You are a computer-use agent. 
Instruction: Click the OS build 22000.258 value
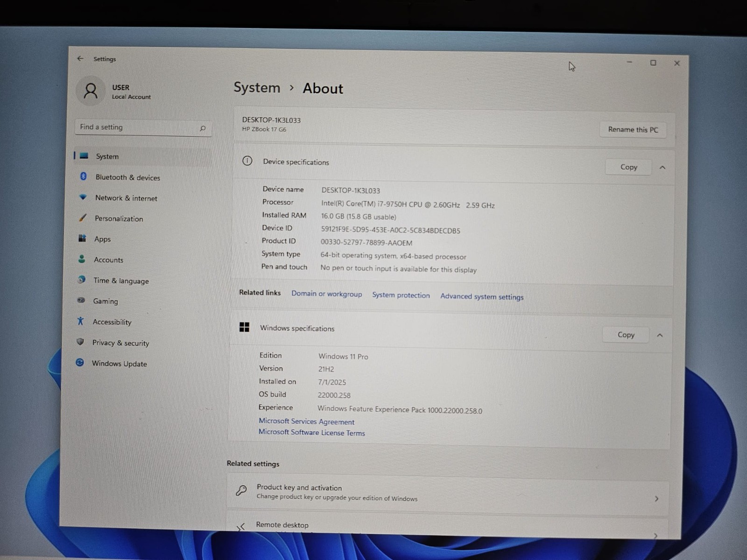(334, 395)
